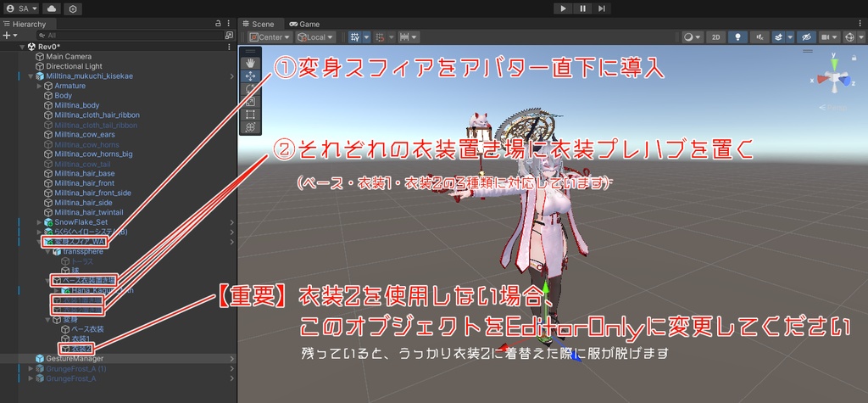
Task: Click the Z axis on orientation gizmo
Action: coord(847,81)
